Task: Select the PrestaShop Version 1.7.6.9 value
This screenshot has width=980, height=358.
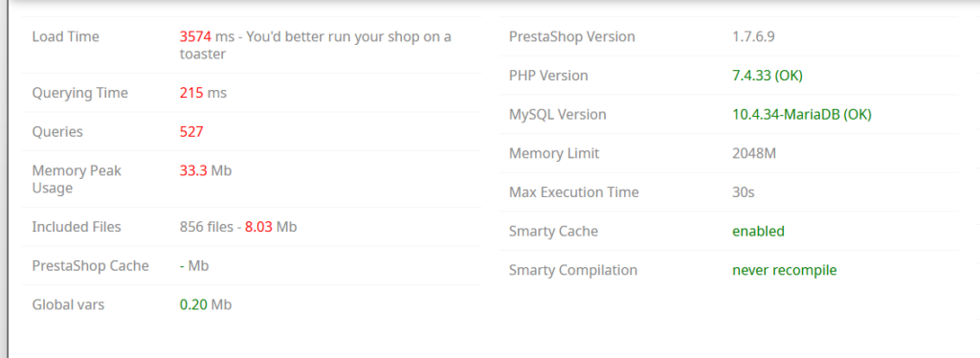Action: coord(754,37)
